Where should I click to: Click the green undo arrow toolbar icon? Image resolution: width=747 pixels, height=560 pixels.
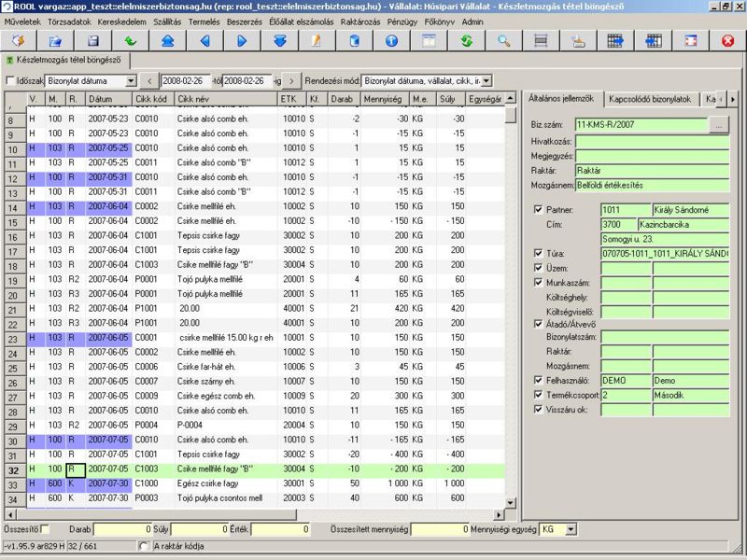(130, 41)
